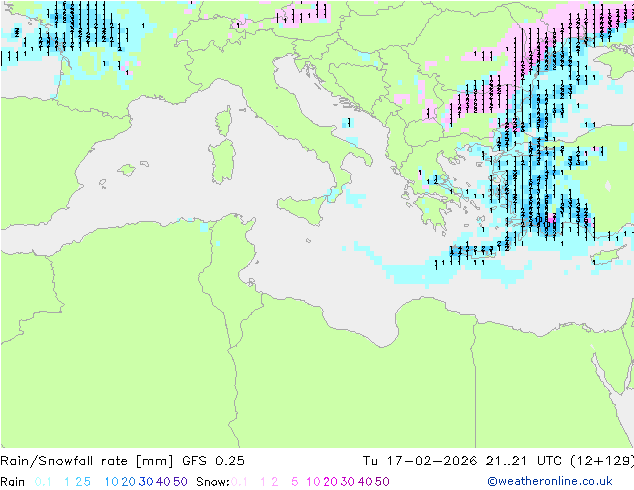Viewport: 634px width, 490px height.
Task: Select the snow legend value 20
Action: pyautogui.click(x=330, y=482)
